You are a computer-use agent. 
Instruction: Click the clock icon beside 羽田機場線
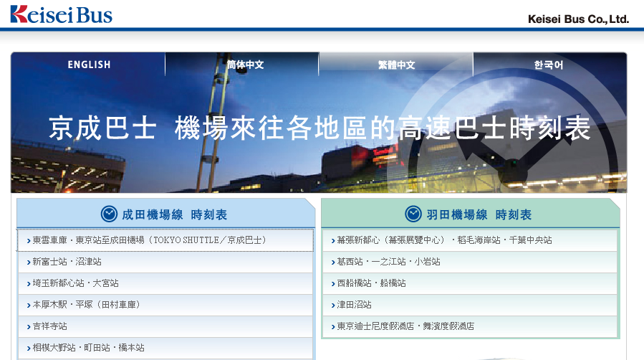pyautogui.click(x=413, y=214)
